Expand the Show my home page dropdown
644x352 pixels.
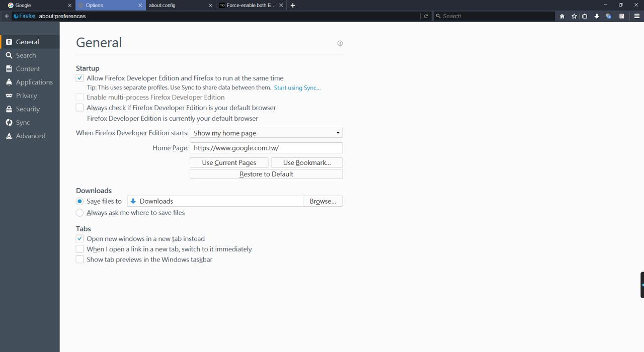coord(266,133)
